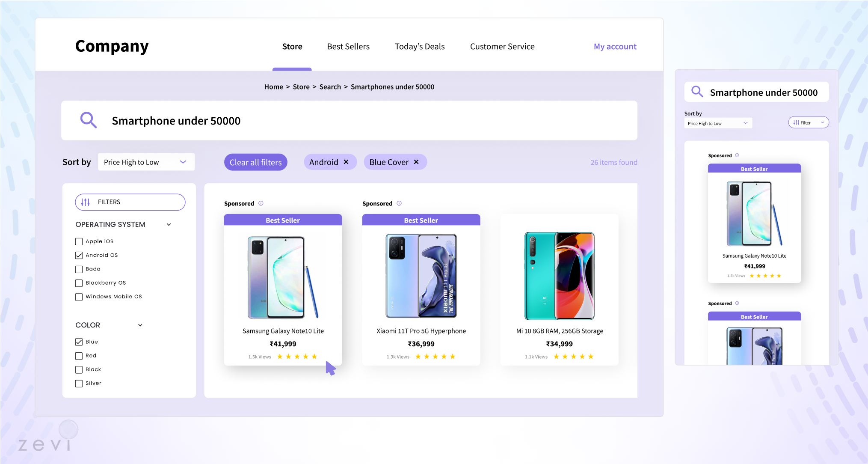The image size is (868, 464).
Task: Click info icon next to second Sponsored label
Action: (399, 203)
